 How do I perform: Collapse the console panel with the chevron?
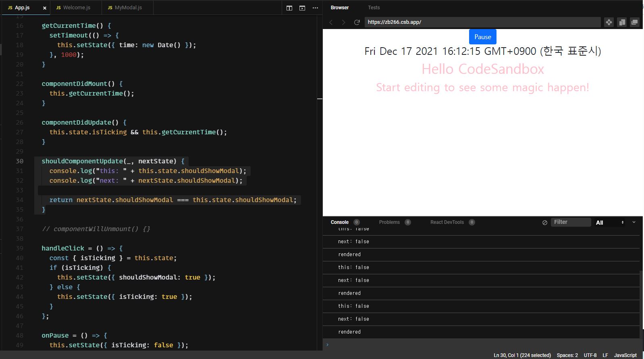634,222
